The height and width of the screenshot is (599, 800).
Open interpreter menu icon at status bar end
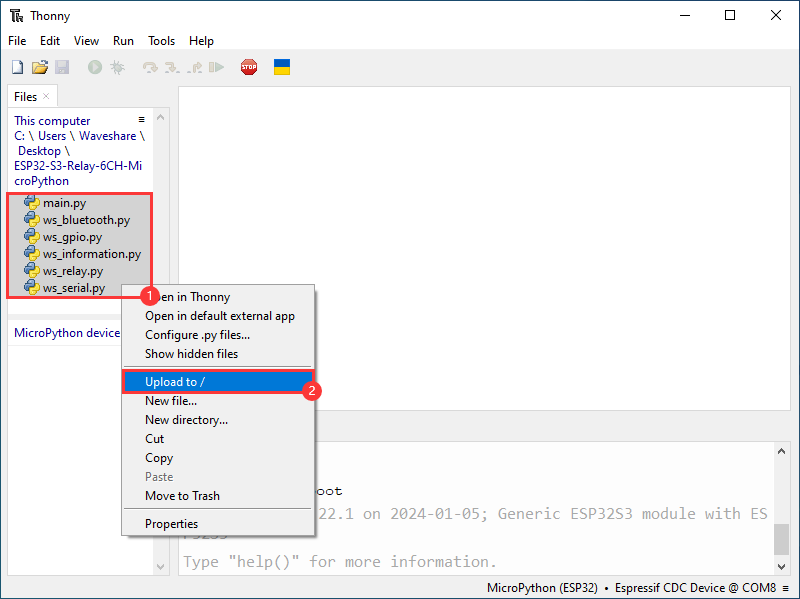pos(785,588)
